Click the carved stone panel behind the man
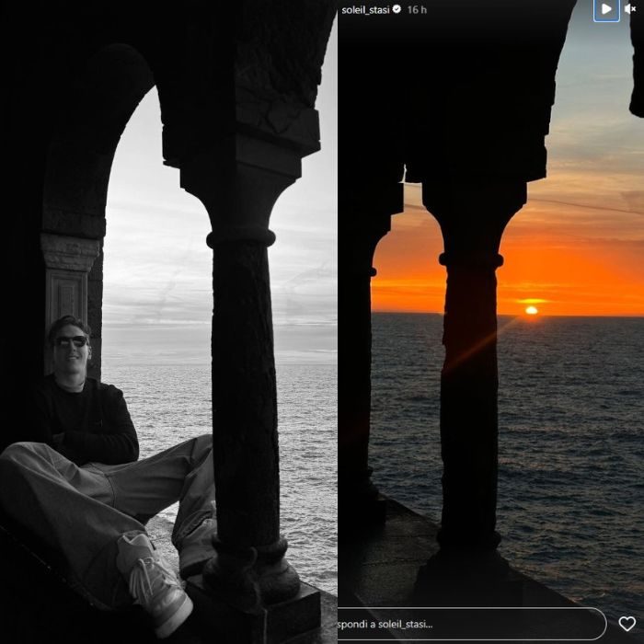This screenshot has width=644, height=644. [x=64, y=294]
